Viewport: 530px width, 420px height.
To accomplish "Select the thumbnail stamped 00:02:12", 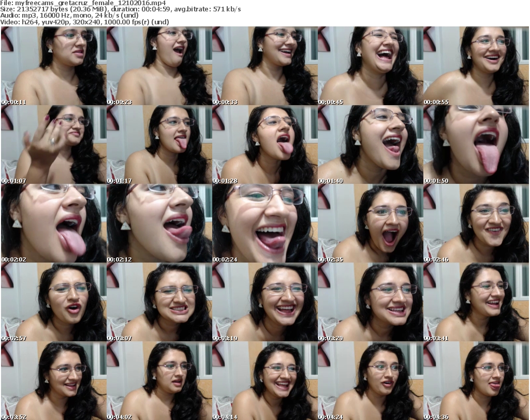I will coord(159,223).
